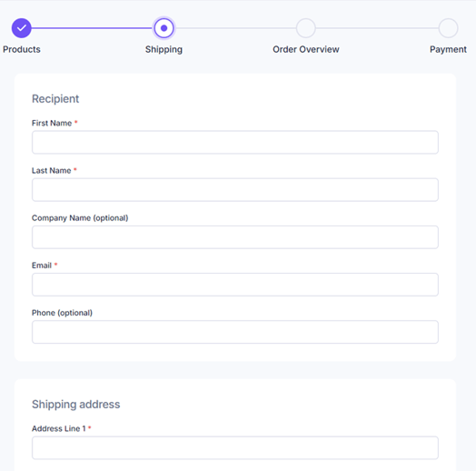Focus the Phone optional field
Image resolution: width=476 pixels, height=471 pixels.
click(235, 332)
